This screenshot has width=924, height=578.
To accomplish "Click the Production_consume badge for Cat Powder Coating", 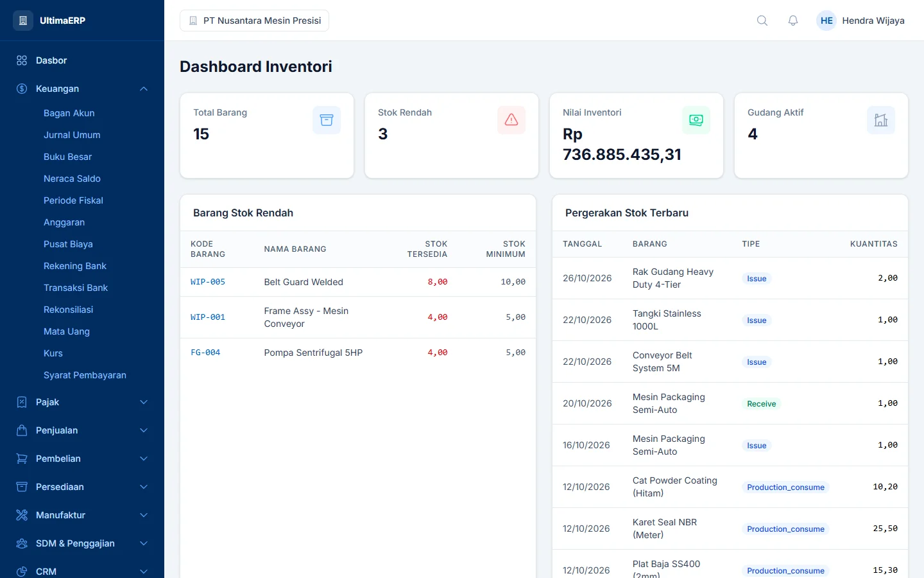I will tap(785, 487).
